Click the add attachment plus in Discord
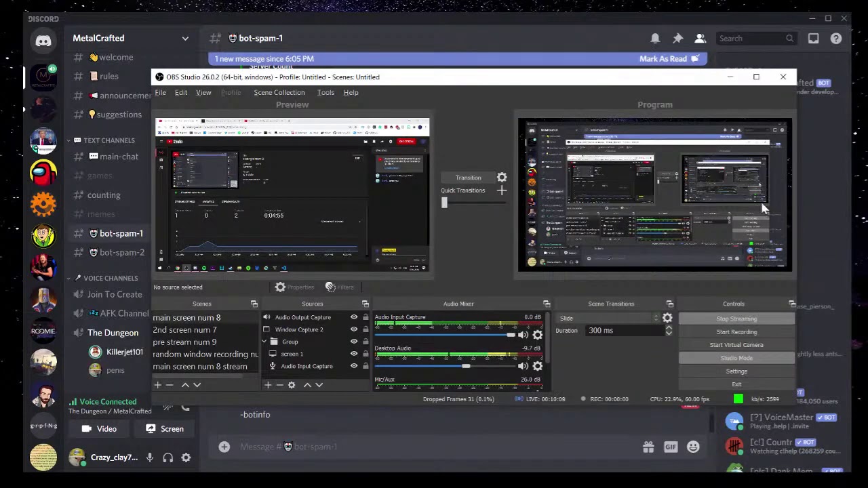This screenshot has width=868, height=488. (x=224, y=447)
